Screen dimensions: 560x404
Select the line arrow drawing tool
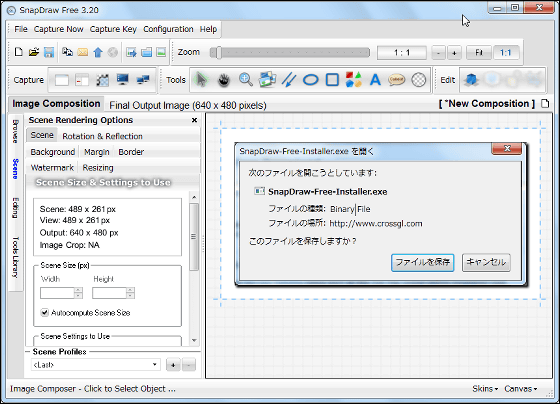click(x=289, y=80)
